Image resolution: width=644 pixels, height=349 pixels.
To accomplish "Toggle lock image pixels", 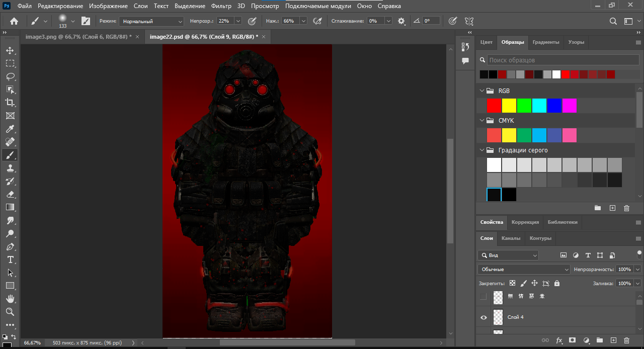I will pos(523,283).
